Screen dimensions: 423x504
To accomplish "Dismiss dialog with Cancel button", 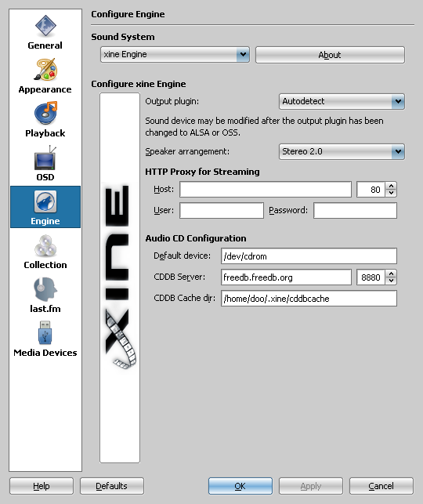I will click(x=381, y=486).
